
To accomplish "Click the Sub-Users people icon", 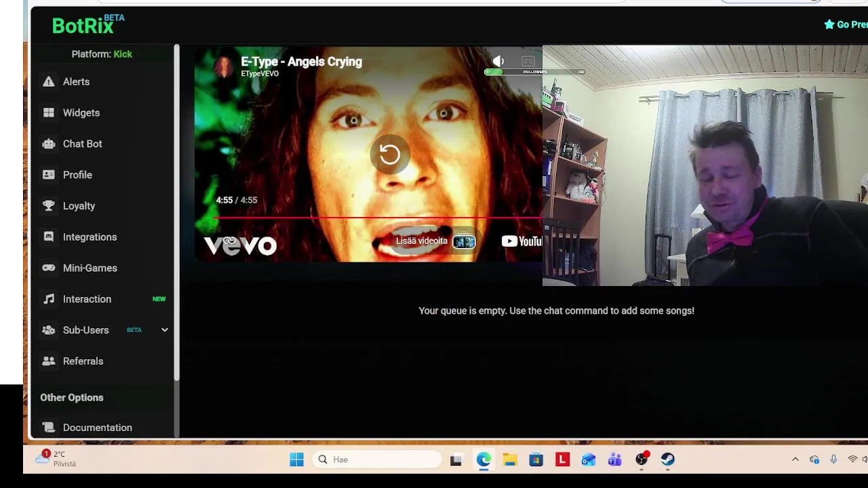I will 49,330.
